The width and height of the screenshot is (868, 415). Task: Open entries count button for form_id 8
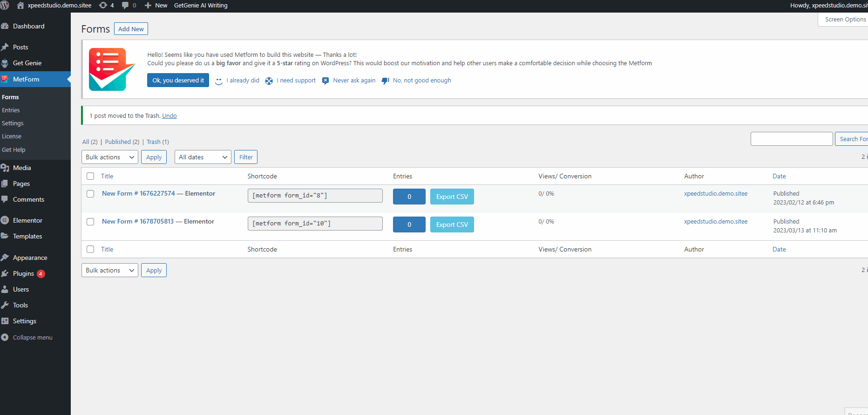409,197
